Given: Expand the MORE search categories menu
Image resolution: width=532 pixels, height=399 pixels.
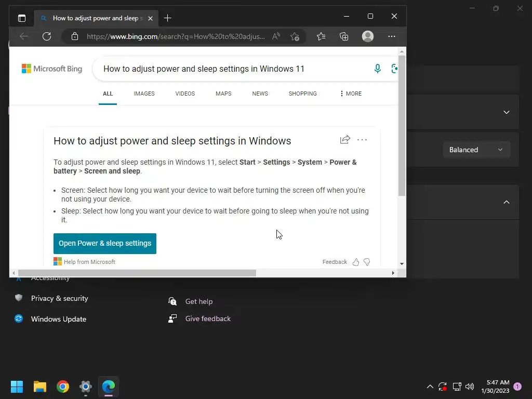Looking at the screenshot, I should click(x=351, y=94).
